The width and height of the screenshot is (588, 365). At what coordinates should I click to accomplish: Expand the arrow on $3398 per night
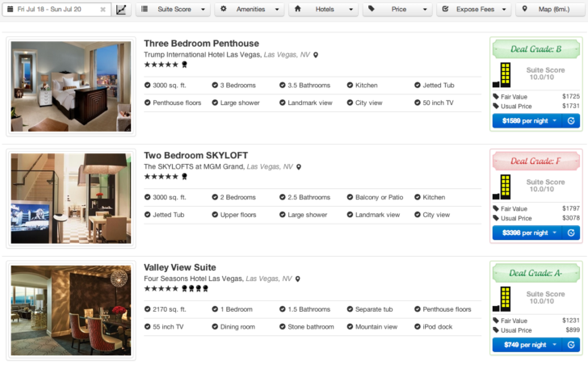point(555,233)
